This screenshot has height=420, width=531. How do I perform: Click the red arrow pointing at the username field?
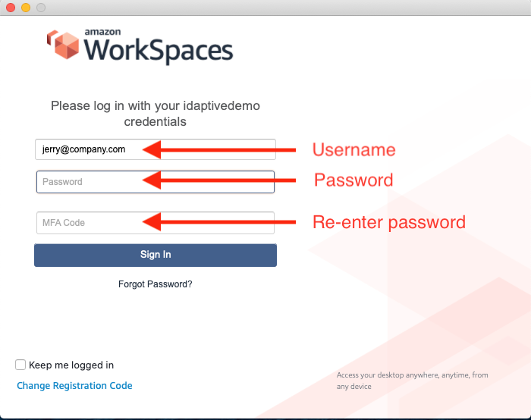click(x=220, y=150)
